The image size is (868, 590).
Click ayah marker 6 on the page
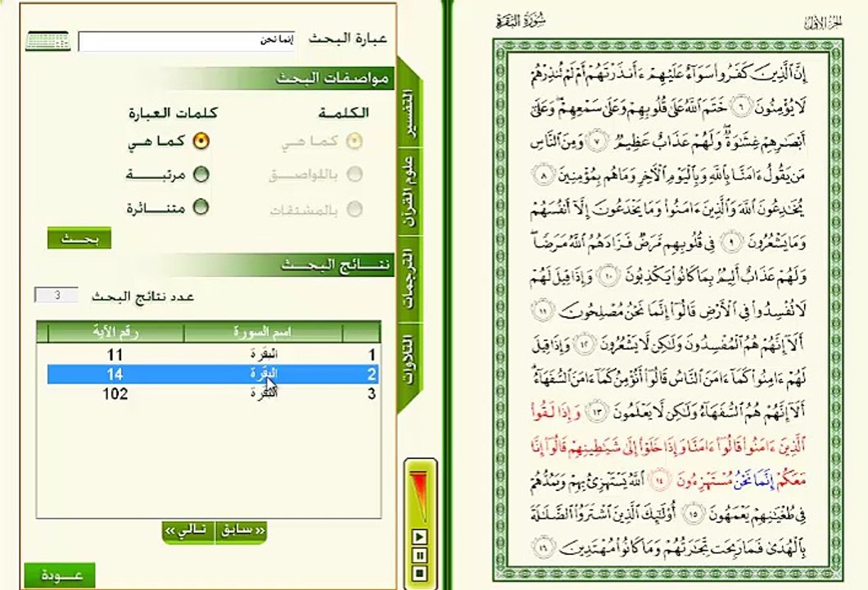743,106
